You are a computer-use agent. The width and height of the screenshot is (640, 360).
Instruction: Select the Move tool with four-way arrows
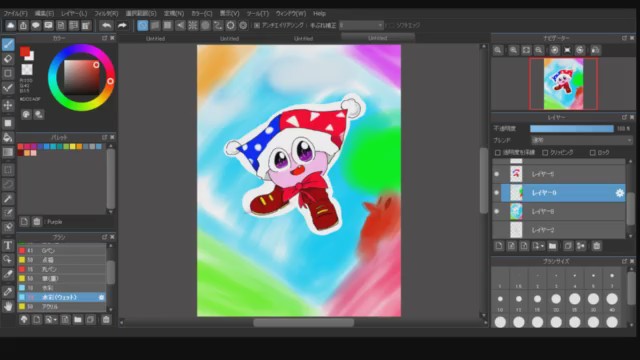pyautogui.click(x=8, y=105)
